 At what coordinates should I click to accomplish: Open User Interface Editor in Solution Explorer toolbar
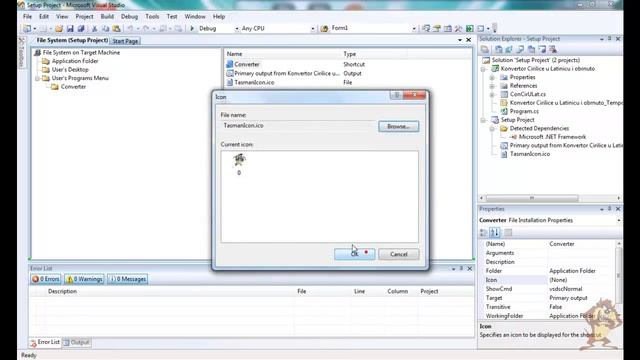point(531,49)
